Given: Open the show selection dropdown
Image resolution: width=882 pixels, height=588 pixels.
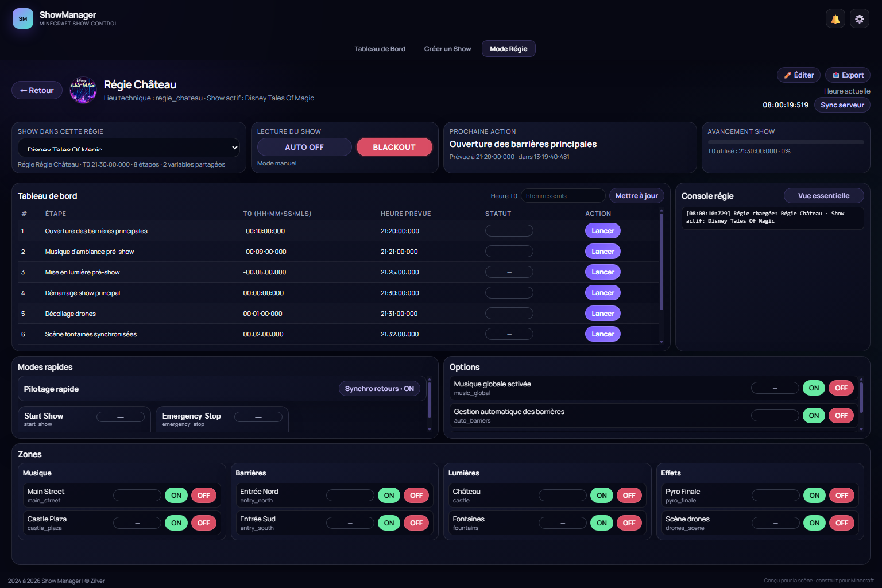Looking at the screenshot, I should coord(129,148).
